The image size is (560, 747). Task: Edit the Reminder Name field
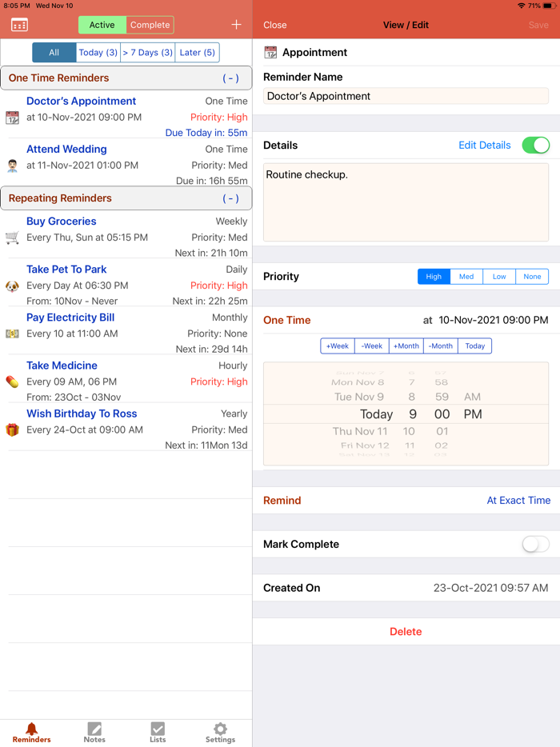click(x=406, y=96)
